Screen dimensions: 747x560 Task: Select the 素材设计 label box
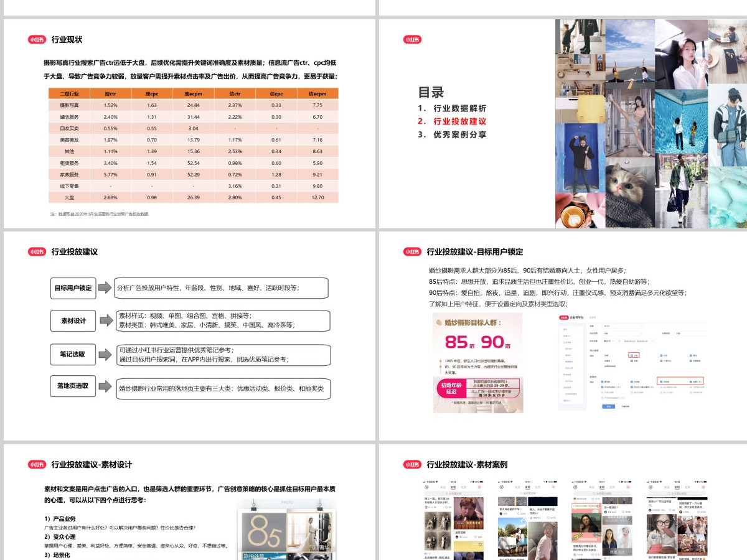pyautogui.click(x=73, y=321)
